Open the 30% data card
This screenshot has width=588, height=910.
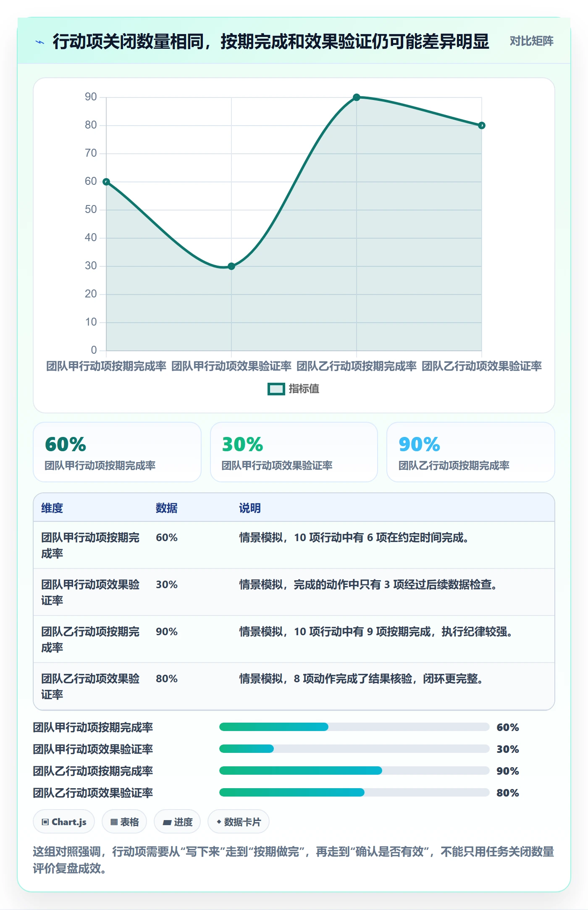[294, 452]
